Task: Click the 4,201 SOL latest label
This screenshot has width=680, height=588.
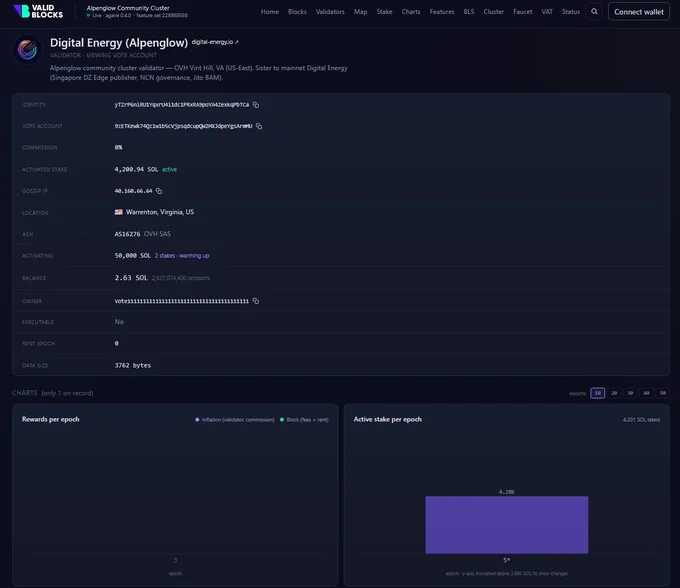Action: (641, 420)
